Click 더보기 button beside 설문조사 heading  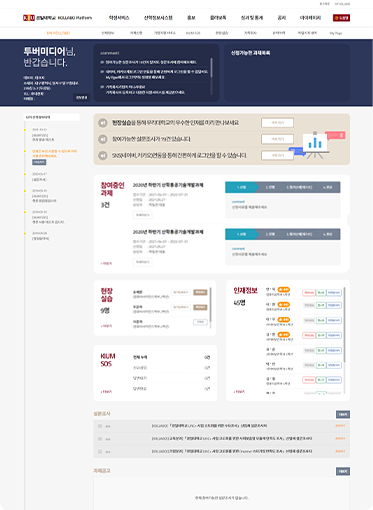pyautogui.click(x=343, y=414)
